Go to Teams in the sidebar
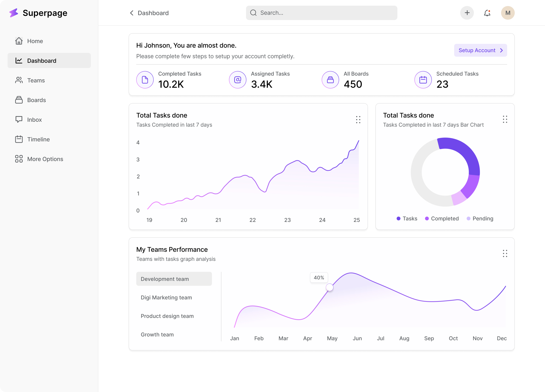The width and height of the screenshot is (545, 392). (x=36, y=80)
